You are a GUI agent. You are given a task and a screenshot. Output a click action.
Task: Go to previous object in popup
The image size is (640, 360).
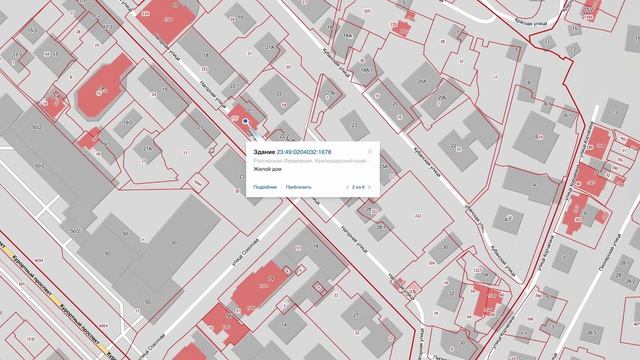(347, 187)
